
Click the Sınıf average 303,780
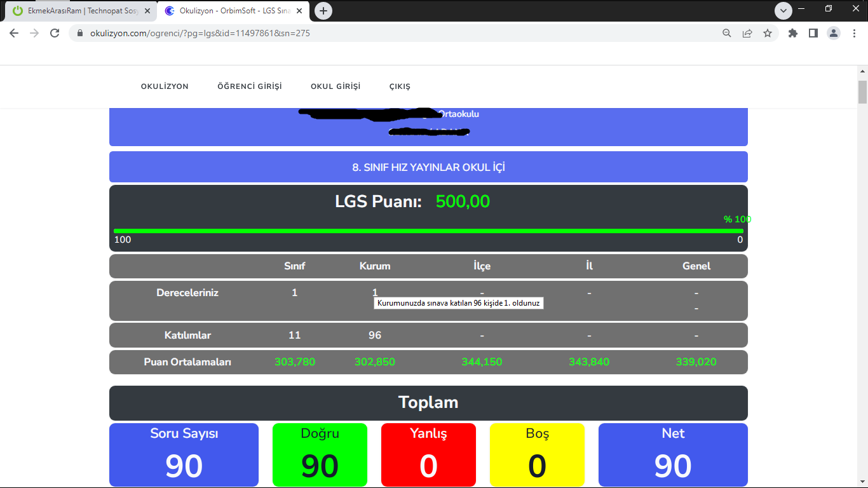click(x=295, y=362)
